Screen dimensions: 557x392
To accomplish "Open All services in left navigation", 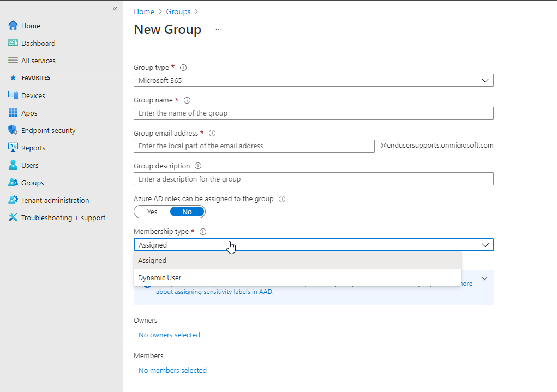I will tap(38, 61).
